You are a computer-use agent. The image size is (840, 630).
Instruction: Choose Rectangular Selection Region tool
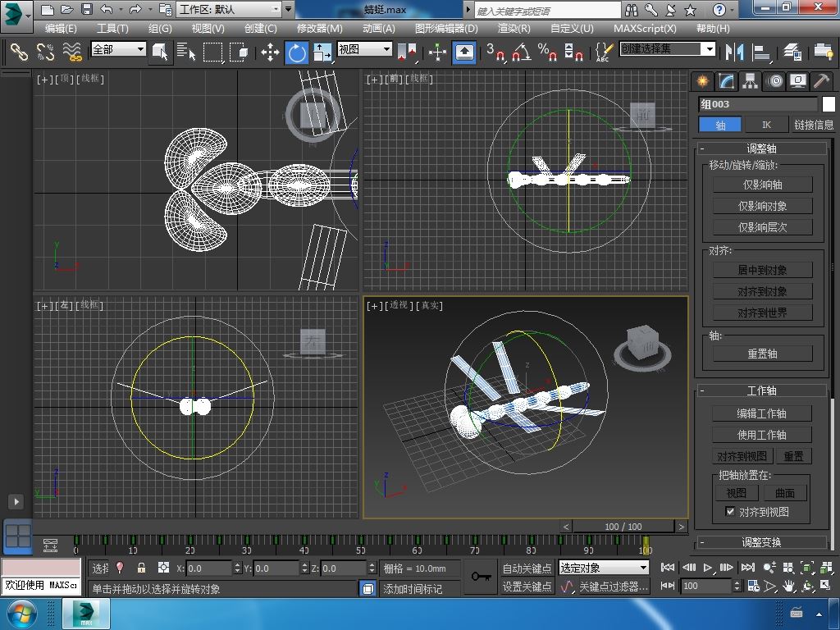coord(212,52)
